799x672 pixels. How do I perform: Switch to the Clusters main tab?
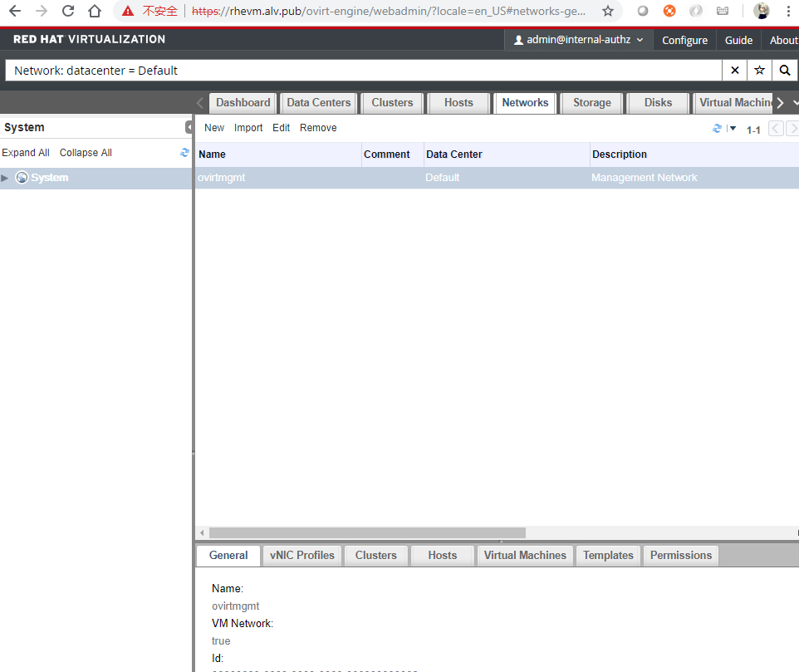392,102
